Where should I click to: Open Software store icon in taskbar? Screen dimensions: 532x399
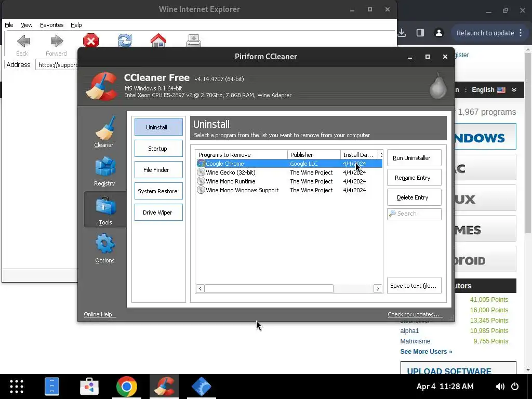pos(89,387)
